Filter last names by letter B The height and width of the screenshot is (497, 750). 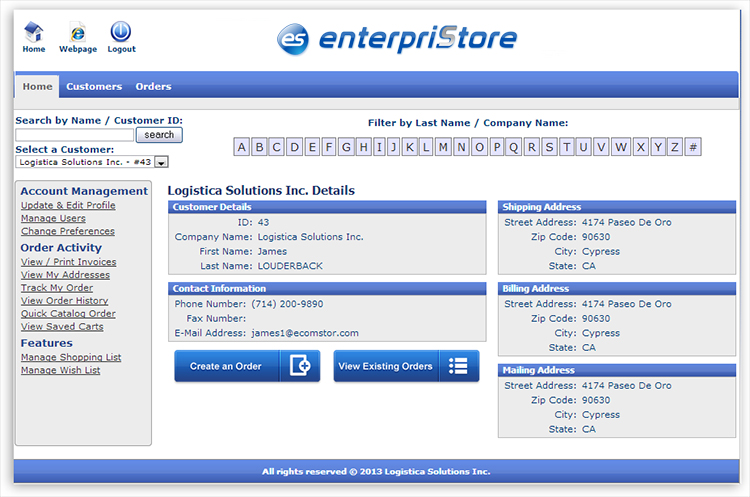click(x=259, y=147)
